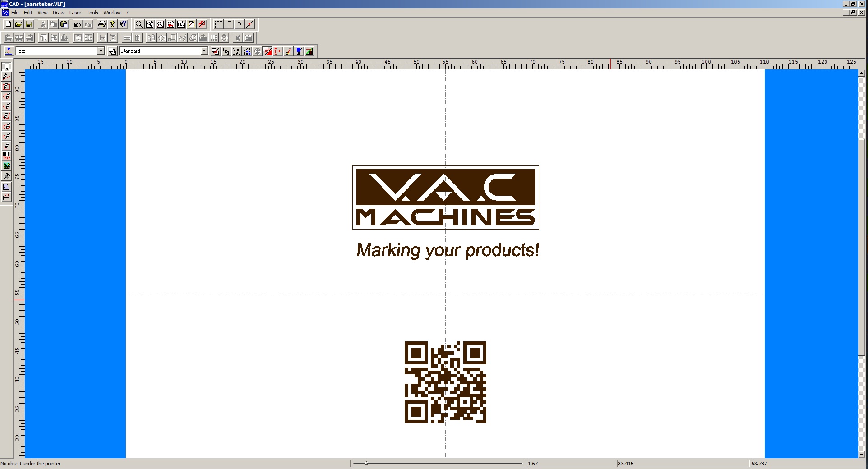This screenshot has width=868, height=469.
Task: Click the laser marking icon beside foto
Action: click(8, 51)
